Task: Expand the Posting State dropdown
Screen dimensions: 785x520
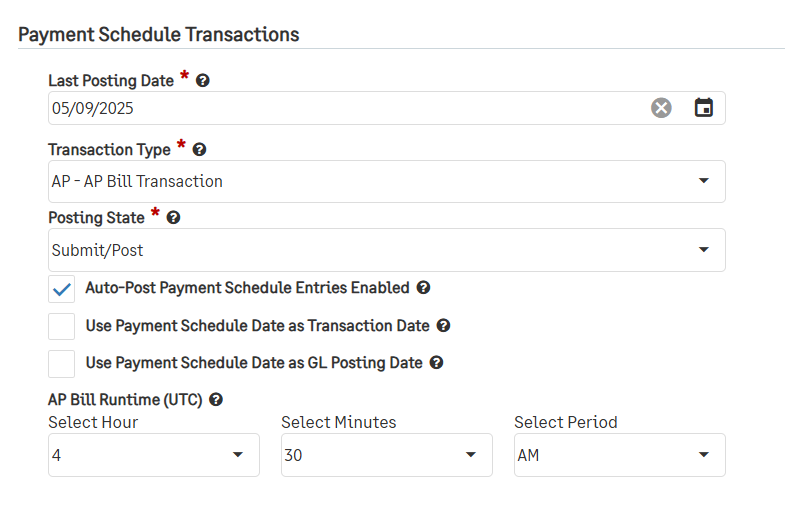Action: click(x=386, y=250)
